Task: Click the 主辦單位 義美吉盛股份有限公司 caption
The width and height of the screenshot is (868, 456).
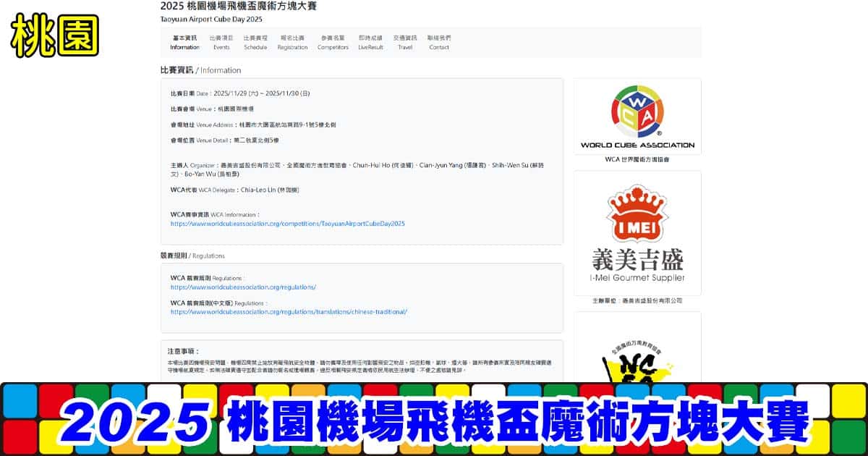Action: [637, 300]
